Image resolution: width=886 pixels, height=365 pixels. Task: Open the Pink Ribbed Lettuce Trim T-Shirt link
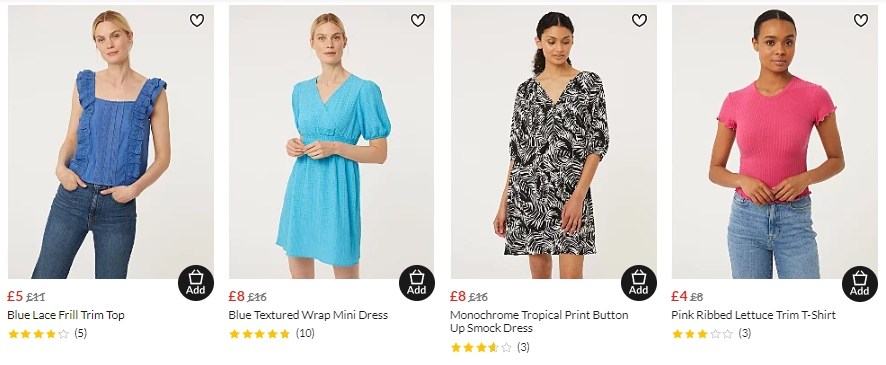coord(753,315)
